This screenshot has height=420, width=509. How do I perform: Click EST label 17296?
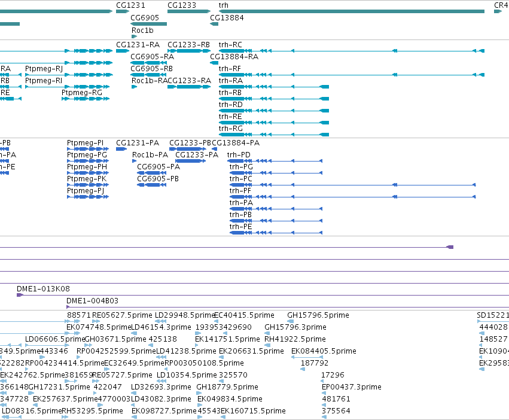pos(333,376)
